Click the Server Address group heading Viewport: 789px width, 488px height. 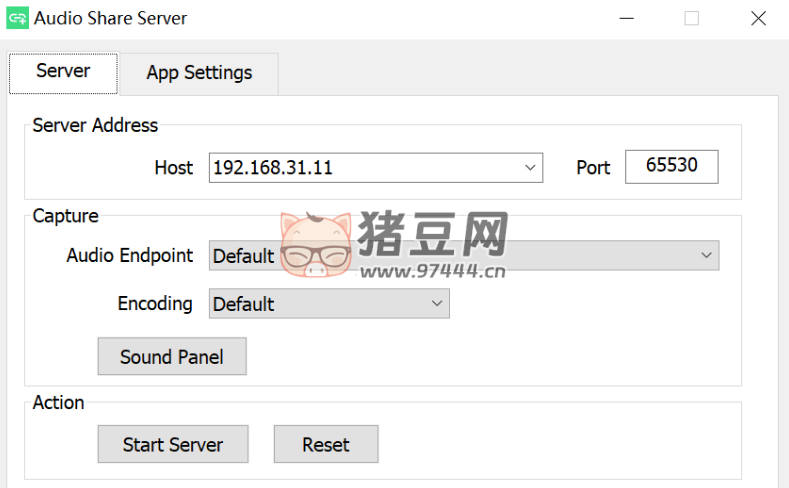[95, 125]
